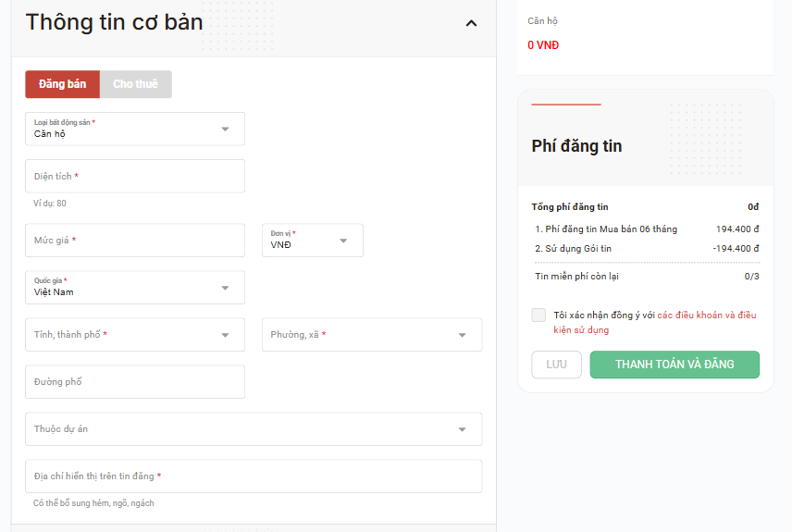792x532 pixels.
Task: Open the Quốc gia Việt Nam combo box
Action: click(135, 288)
